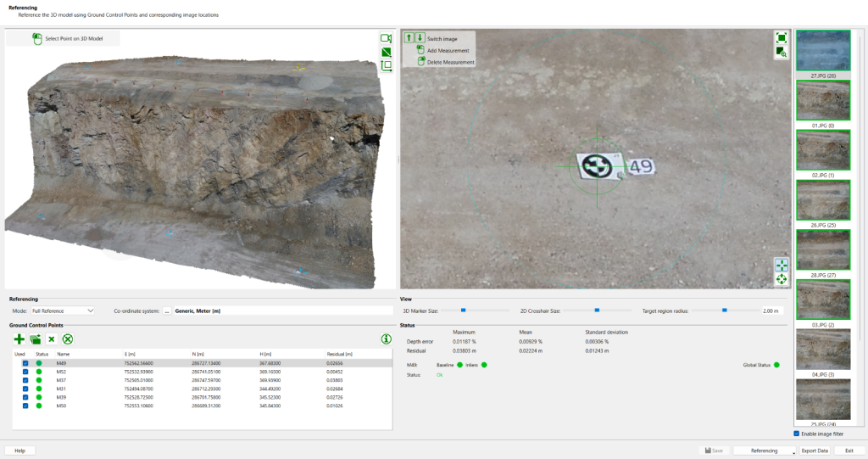Screen dimensions: 868x459
Task: Import control points from folder icon
Action: pos(36,339)
